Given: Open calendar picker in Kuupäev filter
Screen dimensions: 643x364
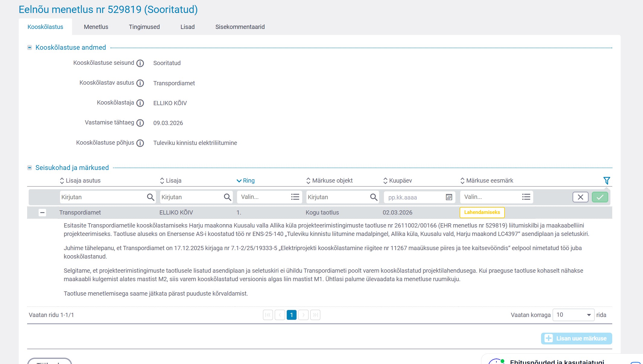Looking at the screenshot, I should [449, 197].
